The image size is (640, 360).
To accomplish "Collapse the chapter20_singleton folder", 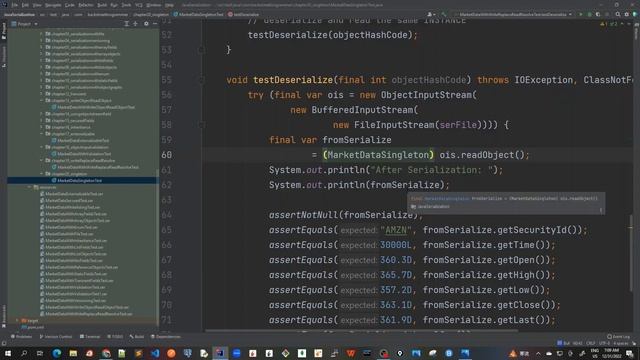I will tap(42, 174).
